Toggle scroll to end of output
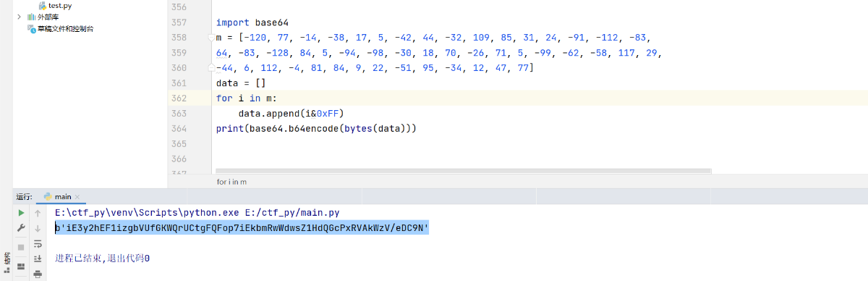868x281 pixels. pos(38,258)
